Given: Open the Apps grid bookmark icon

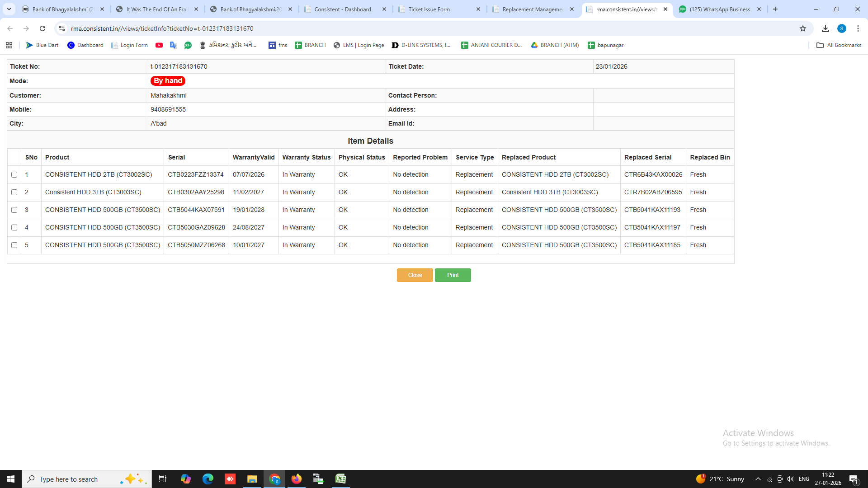Looking at the screenshot, I should [9, 45].
